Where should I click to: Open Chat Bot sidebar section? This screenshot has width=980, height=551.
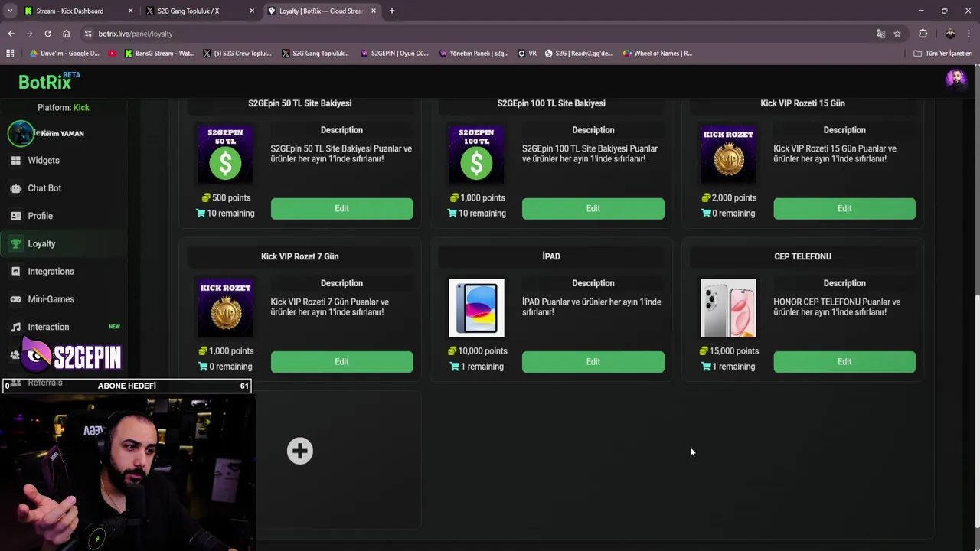tap(44, 188)
